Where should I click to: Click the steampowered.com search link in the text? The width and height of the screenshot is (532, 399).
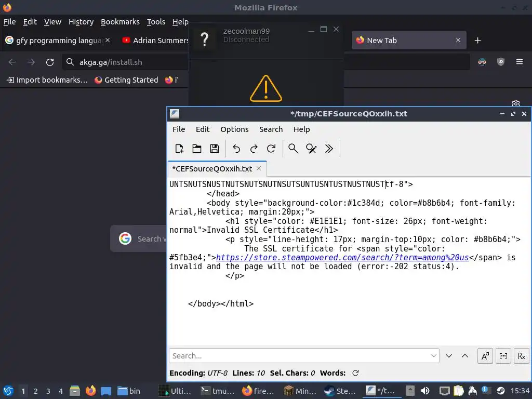[342, 258]
